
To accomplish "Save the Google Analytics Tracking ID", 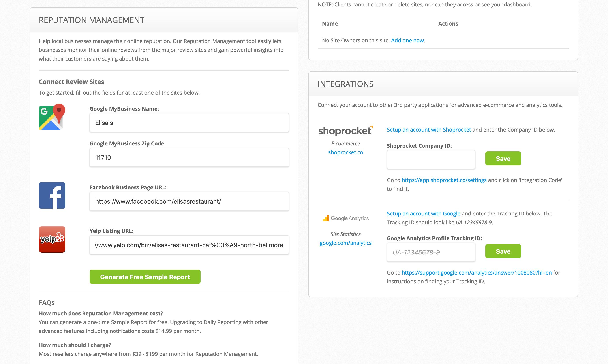I will click(x=503, y=251).
